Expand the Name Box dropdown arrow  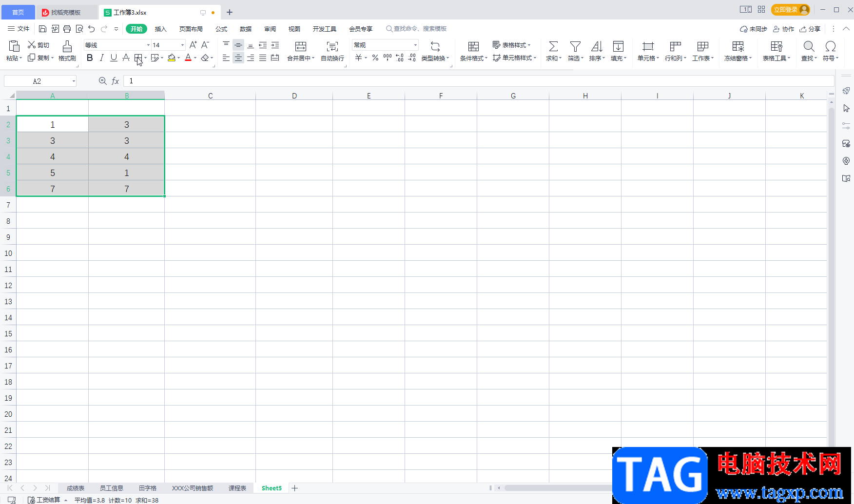[x=74, y=81]
